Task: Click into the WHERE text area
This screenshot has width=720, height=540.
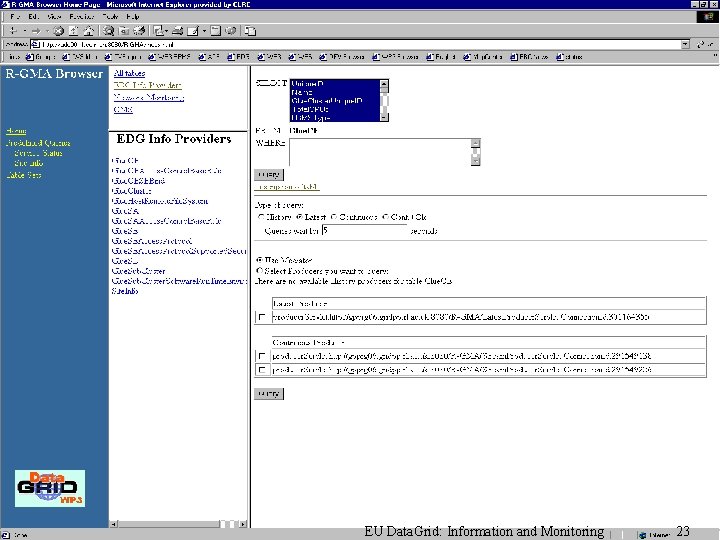Action: (x=380, y=152)
